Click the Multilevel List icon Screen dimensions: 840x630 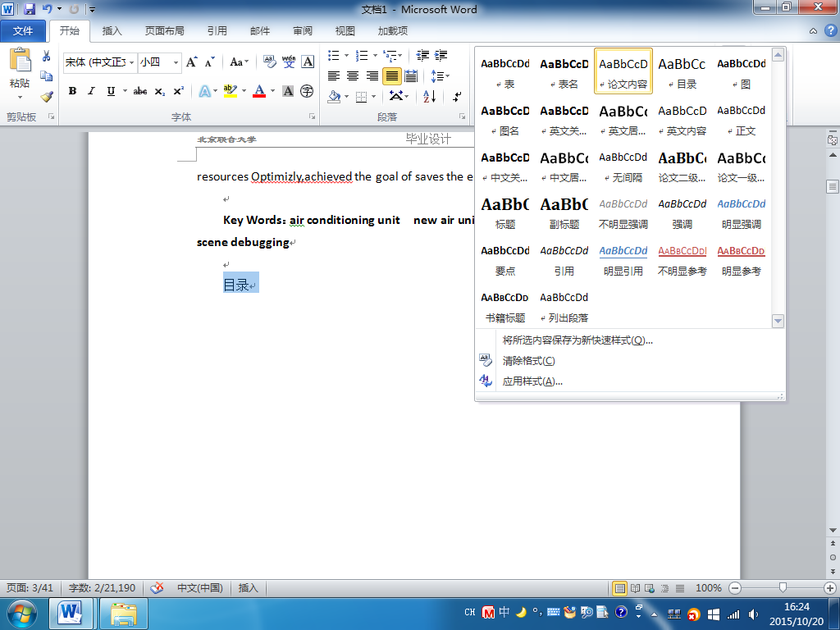[x=391, y=55]
